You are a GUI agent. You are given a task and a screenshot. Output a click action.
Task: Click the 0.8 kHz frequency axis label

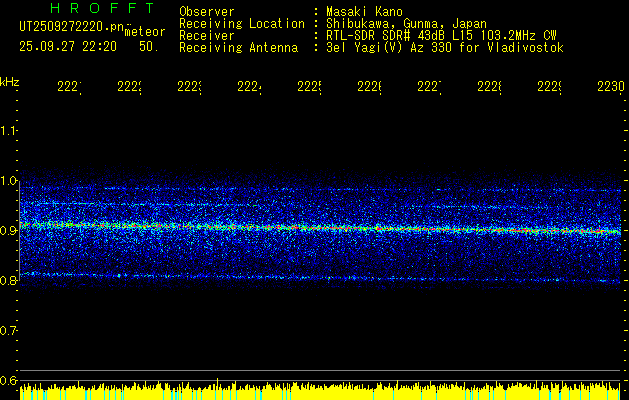pos(8,280)
